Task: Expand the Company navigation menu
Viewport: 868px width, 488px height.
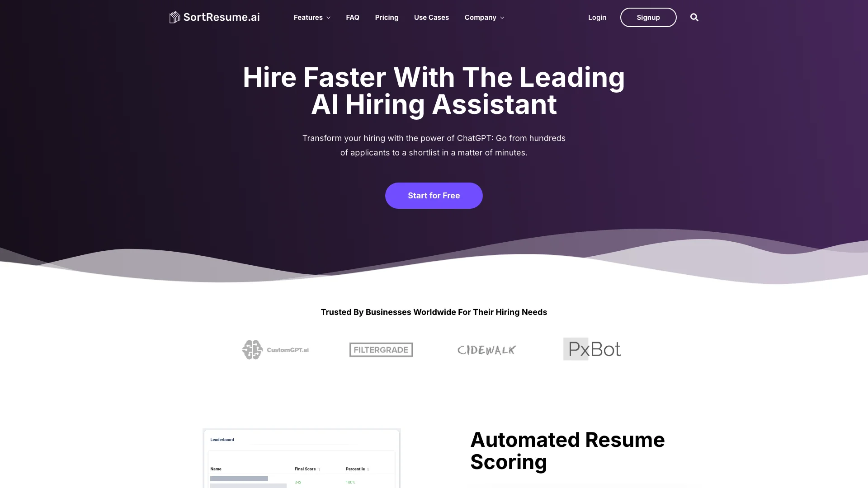Action: click(x=484, y=17)
